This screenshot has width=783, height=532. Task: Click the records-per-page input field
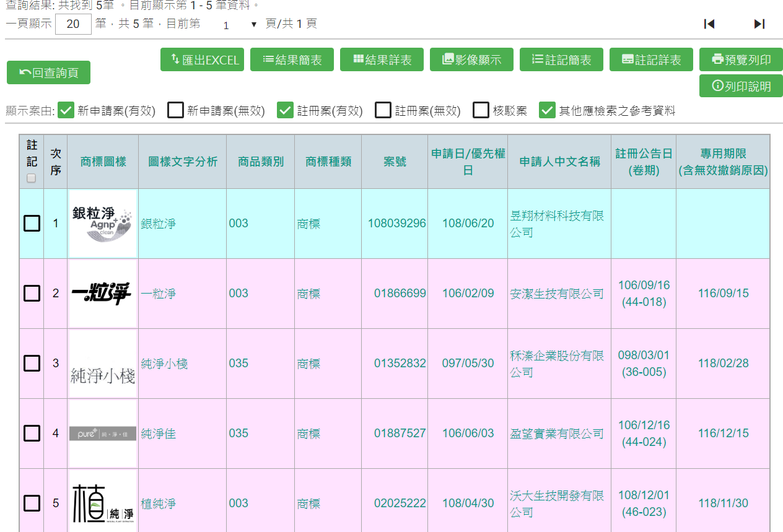coord(73,24)
